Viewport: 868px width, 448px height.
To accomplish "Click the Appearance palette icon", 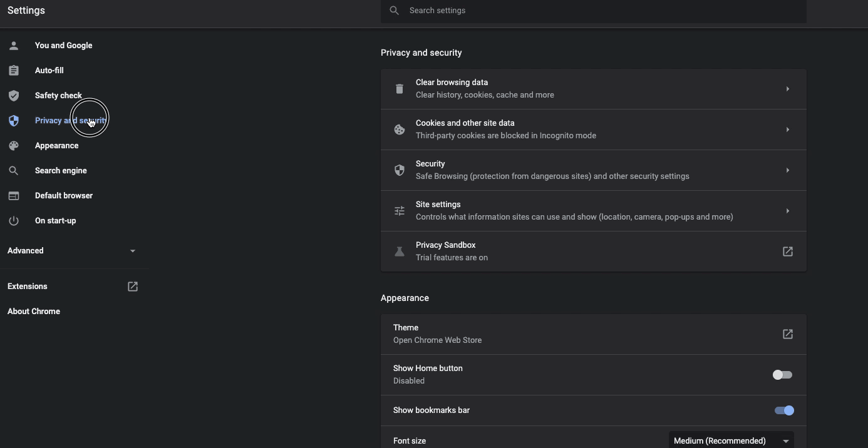I will (x=14, y=146).
